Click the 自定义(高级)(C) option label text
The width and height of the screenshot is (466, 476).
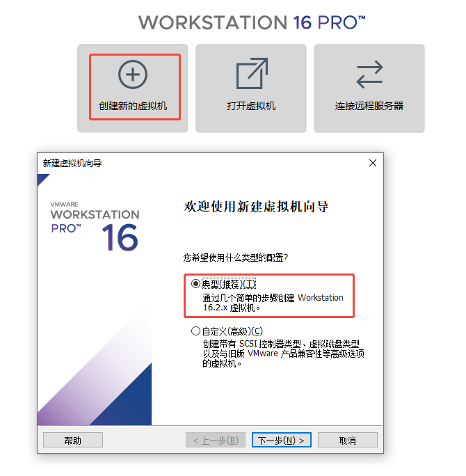[x=232, y=331]
